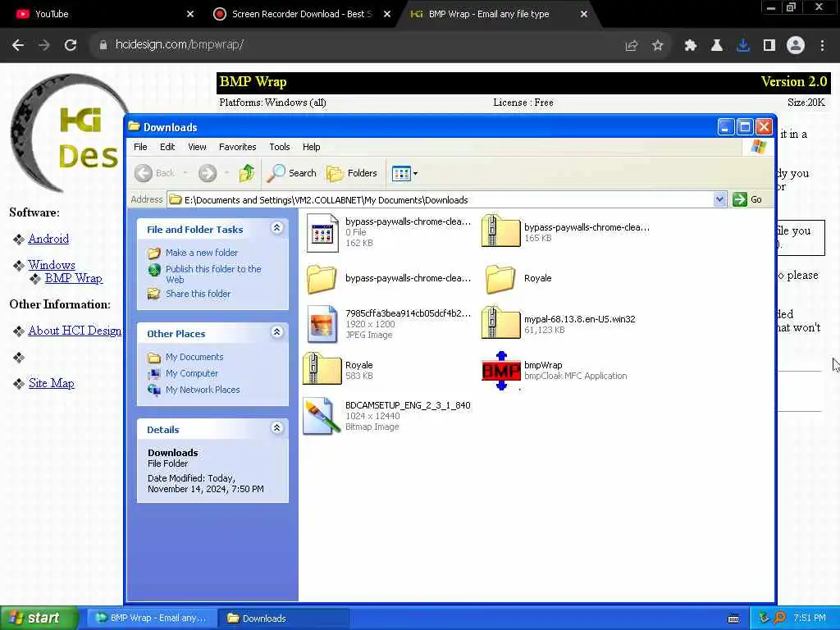
Task: Click Publish this folder to the Web
Action: point(213,274)
